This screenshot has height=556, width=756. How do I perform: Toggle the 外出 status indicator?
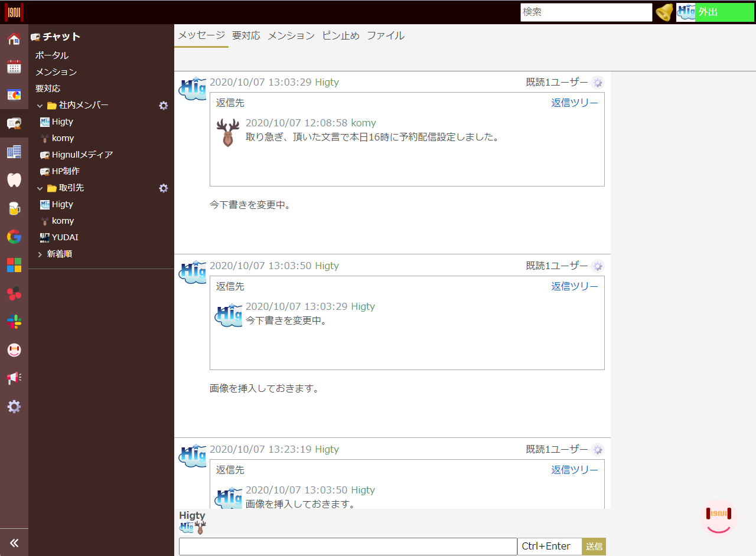click(x=725, y=12)
